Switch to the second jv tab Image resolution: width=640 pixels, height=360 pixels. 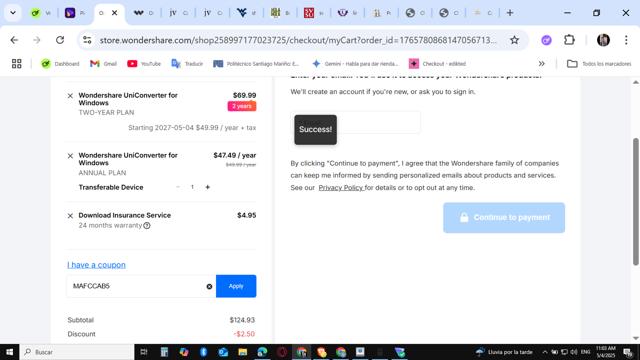click(212, 13)
